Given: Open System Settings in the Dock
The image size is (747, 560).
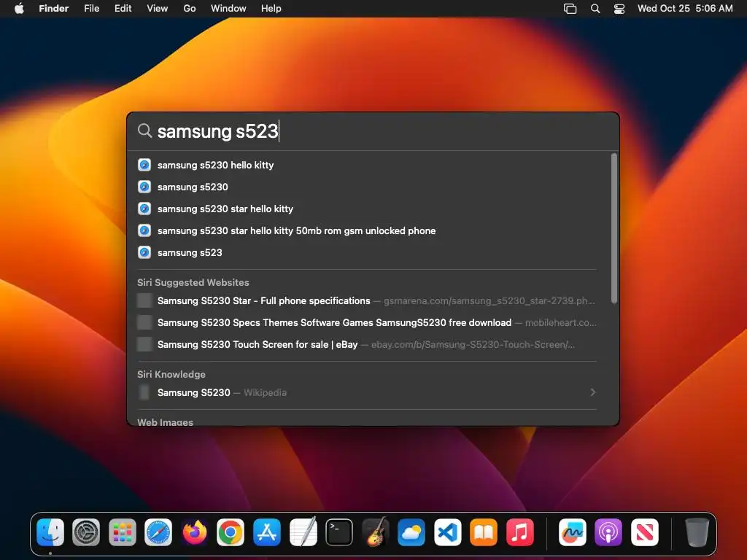Looking at the screenshot, I should pos(86,532).
